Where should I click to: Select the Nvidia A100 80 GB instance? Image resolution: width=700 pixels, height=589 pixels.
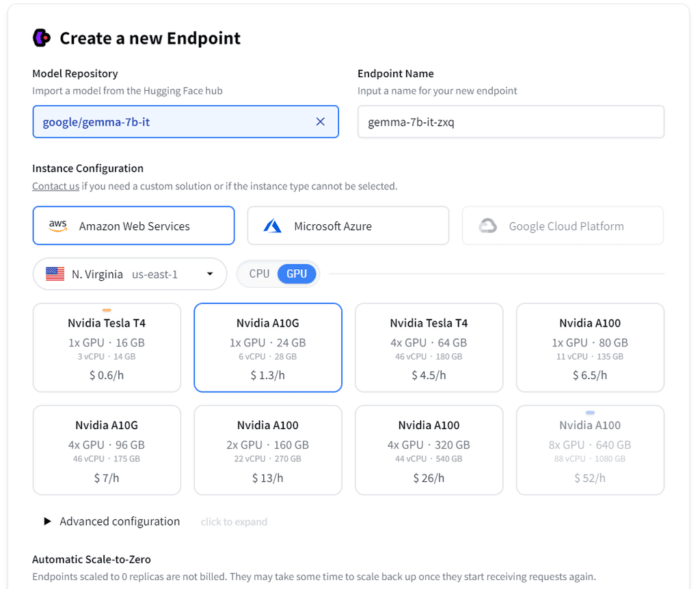(590, 348)
